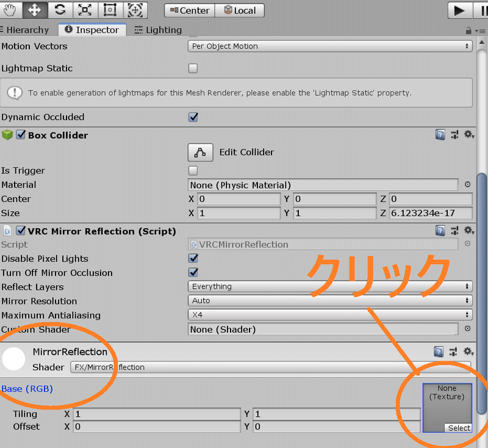Open Maximum Antialiasing dropdown

point(330,315)
